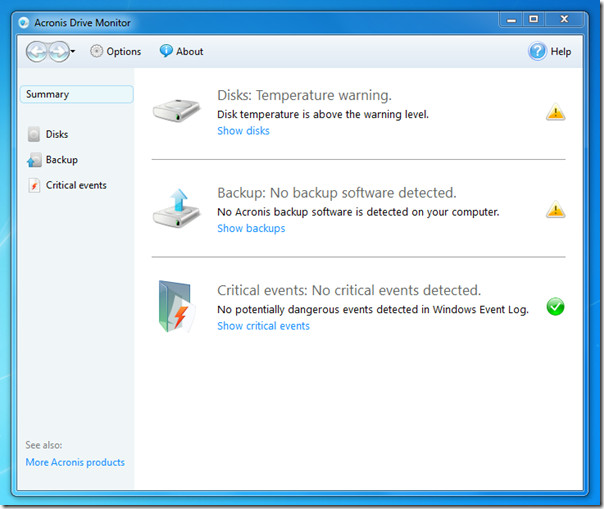
Task: Click the Forward navigation arrow
Action: click(59, 51)
